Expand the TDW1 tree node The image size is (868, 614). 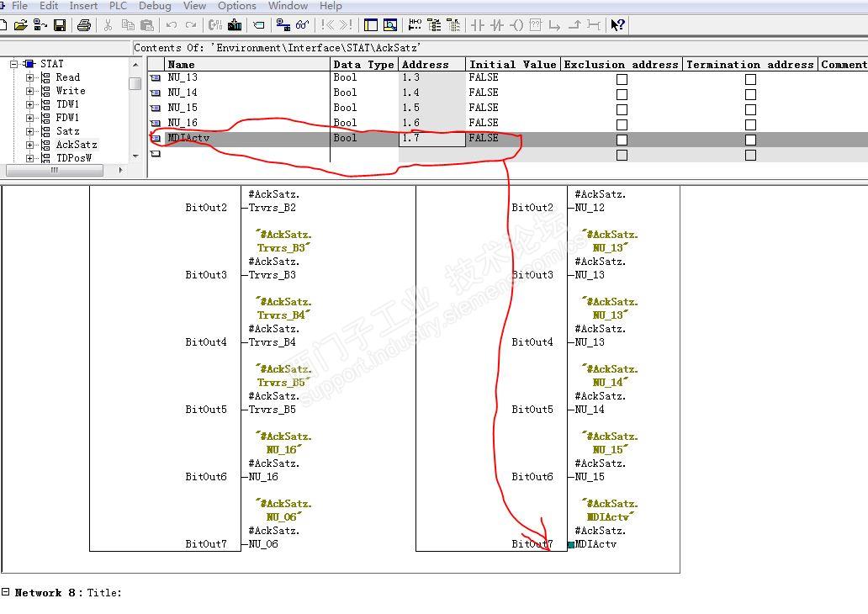30,104
